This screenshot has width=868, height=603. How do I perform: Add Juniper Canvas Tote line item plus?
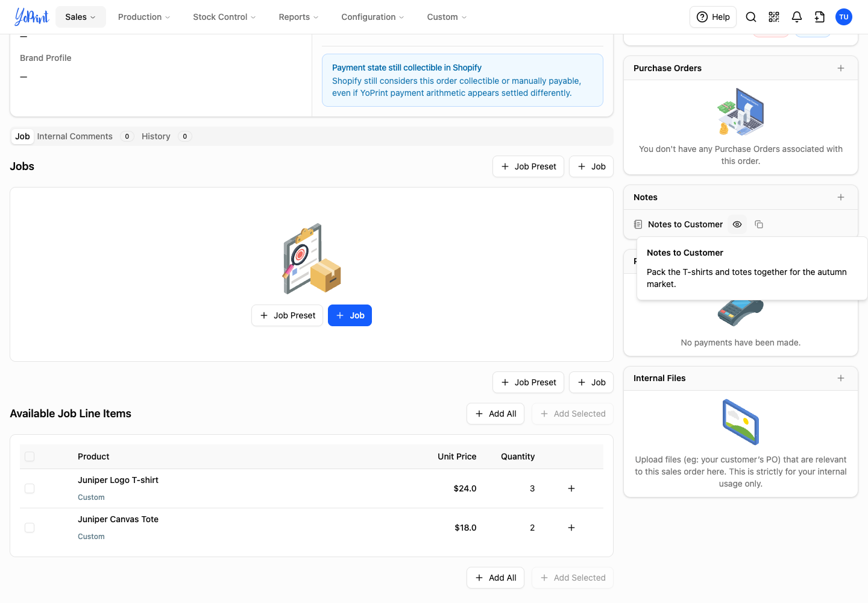click(x=571, y=528)
